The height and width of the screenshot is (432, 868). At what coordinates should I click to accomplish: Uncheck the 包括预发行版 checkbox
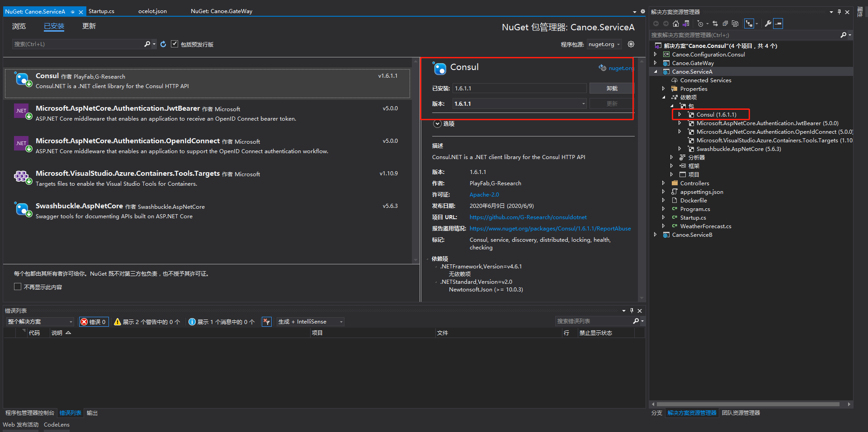175,44
